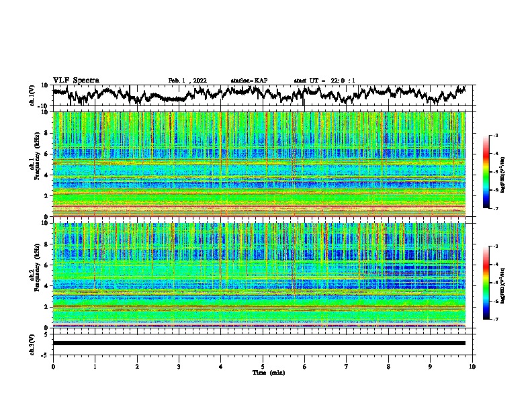Click the "4" tick on the time axis
The image size is (532, 411).
221,367
